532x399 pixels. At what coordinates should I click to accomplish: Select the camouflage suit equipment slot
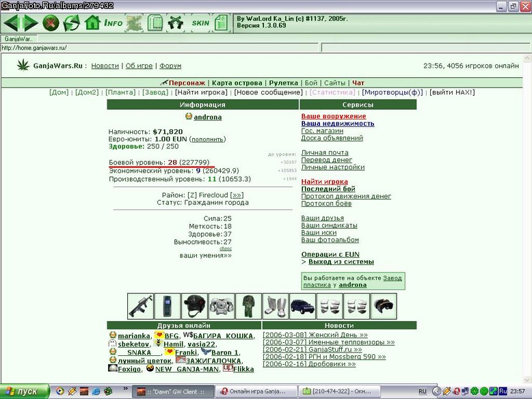coord(248,307)
